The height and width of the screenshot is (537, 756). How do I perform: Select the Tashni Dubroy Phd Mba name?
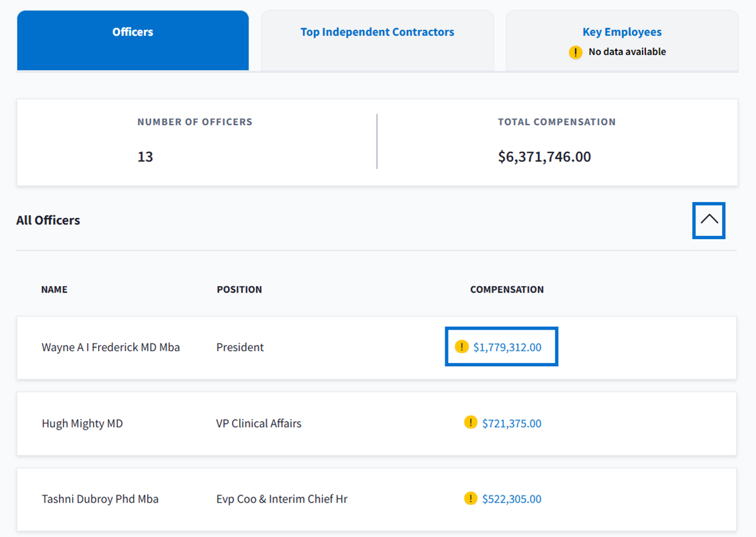[100, 499]
